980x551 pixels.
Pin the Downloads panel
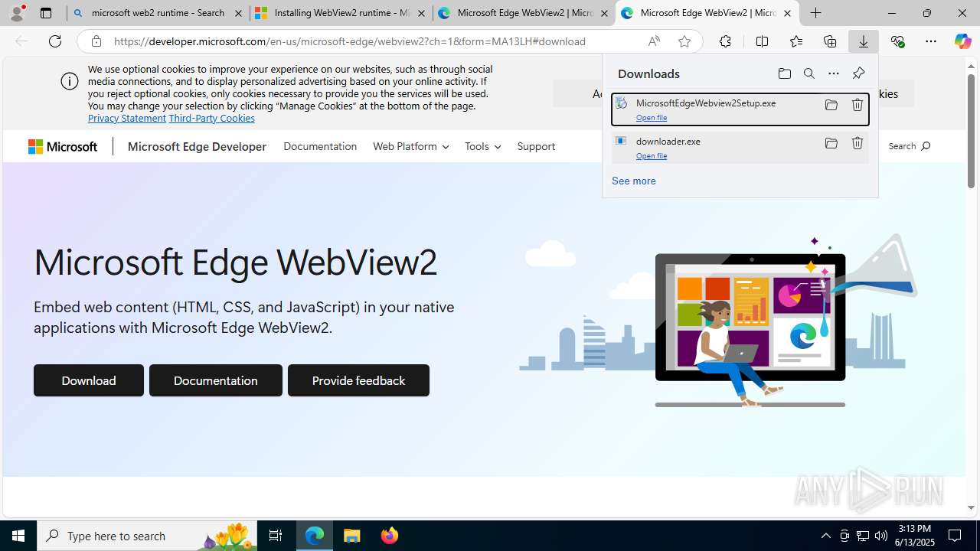pyautogui.click(x=858, y=73)
